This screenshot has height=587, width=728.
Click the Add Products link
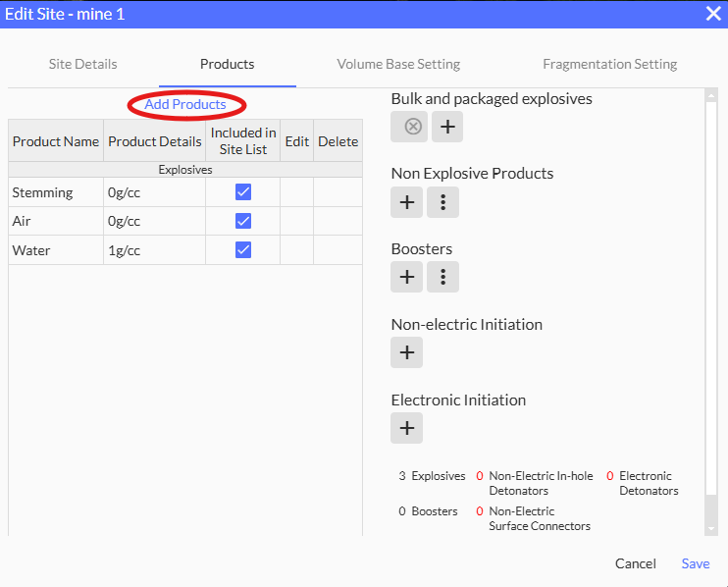coord(185,104)
